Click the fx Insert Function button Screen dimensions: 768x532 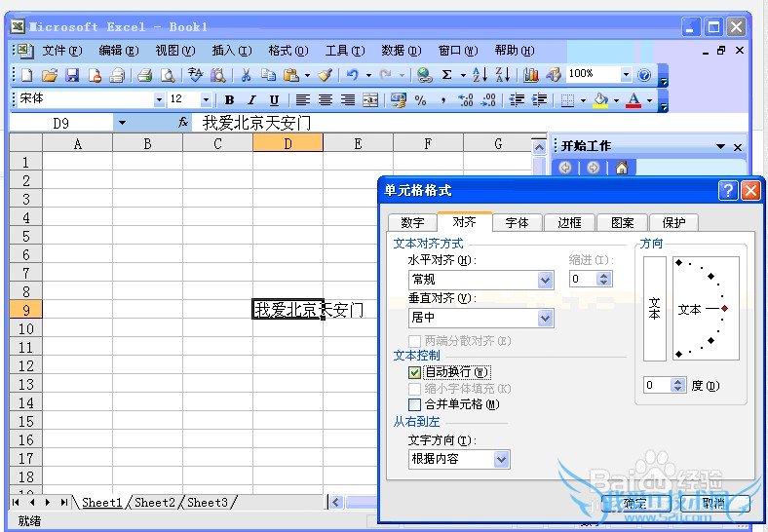tap(183, 123)
